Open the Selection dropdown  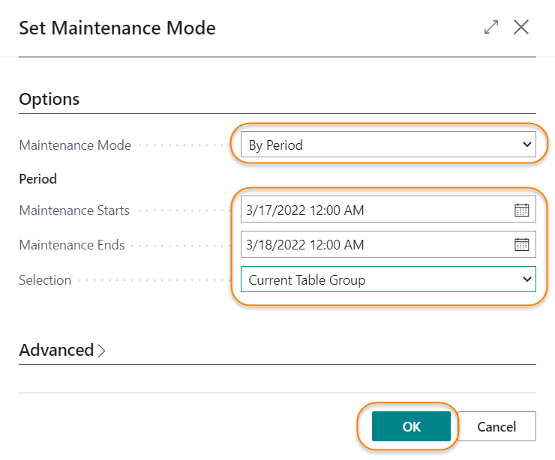[x=388, y=279]
